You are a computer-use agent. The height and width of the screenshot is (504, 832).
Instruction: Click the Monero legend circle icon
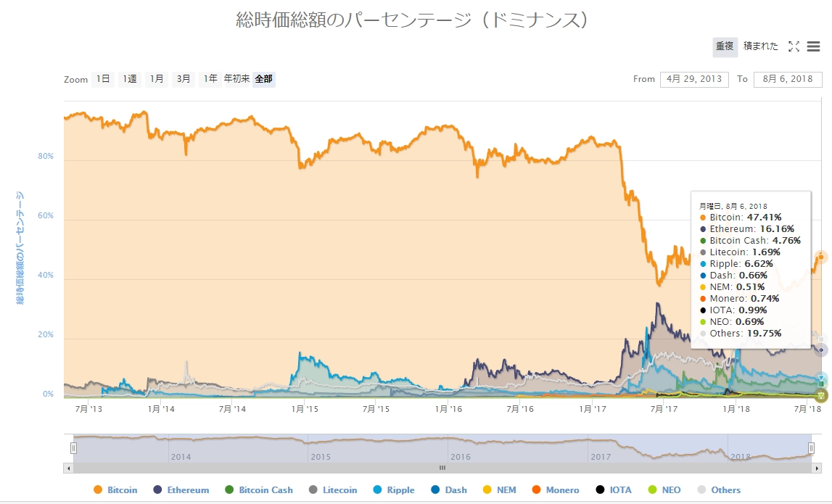point(537,490)
